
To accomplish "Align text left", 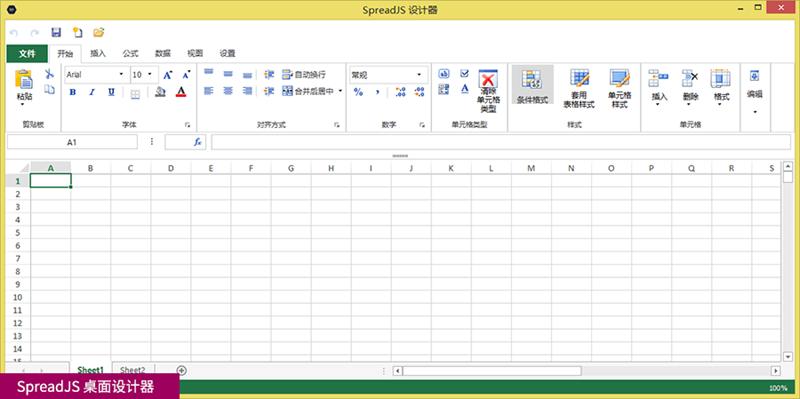I will coord(209,91).
